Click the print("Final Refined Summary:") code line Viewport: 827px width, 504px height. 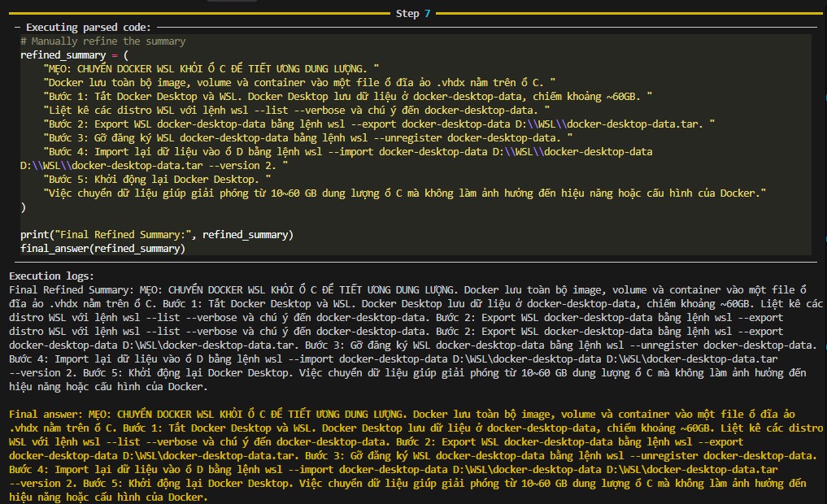click(157, 235)
